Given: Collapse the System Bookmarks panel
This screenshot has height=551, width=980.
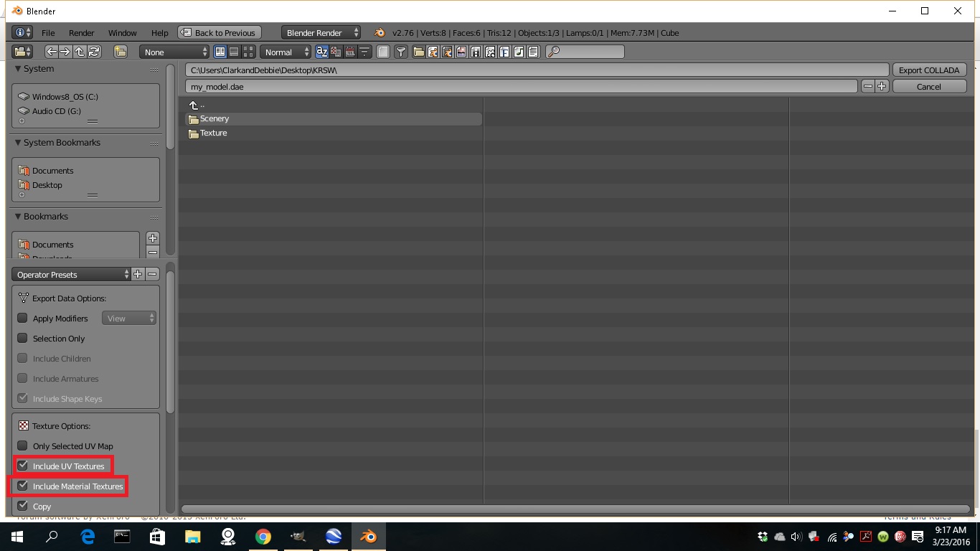Looking at the screenshot, I should click(x=19, y=143).
